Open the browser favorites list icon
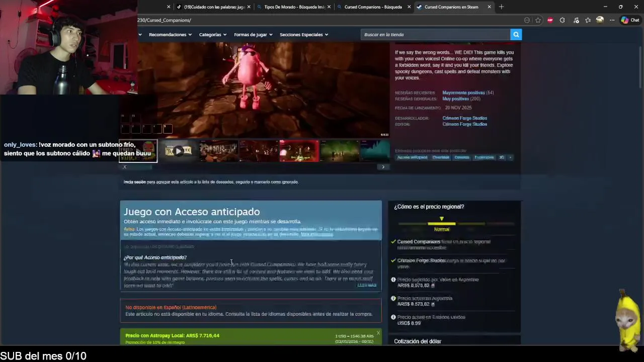 tap(588, 20)
